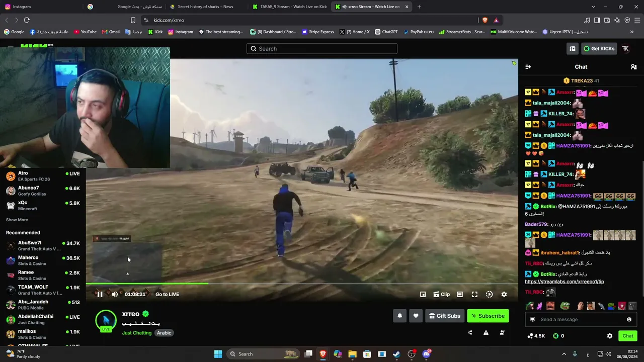
Task: Subscribe to xrreo channel
Action: 488,316
